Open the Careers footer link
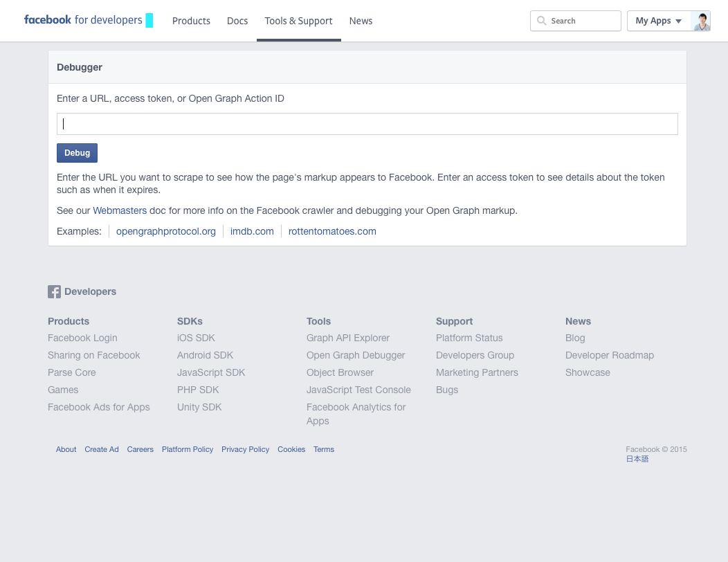728x562 pixels. pyautogui.click(x=140, y=449)
